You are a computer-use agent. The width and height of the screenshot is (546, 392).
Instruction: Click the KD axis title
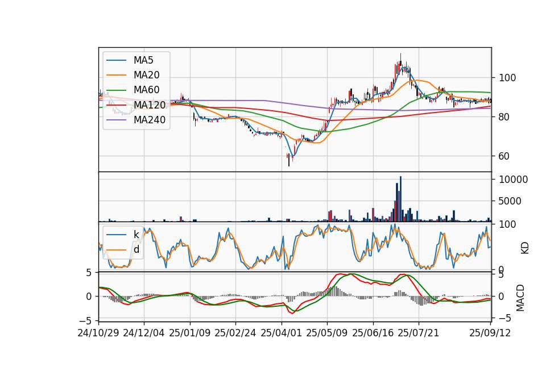525,248
